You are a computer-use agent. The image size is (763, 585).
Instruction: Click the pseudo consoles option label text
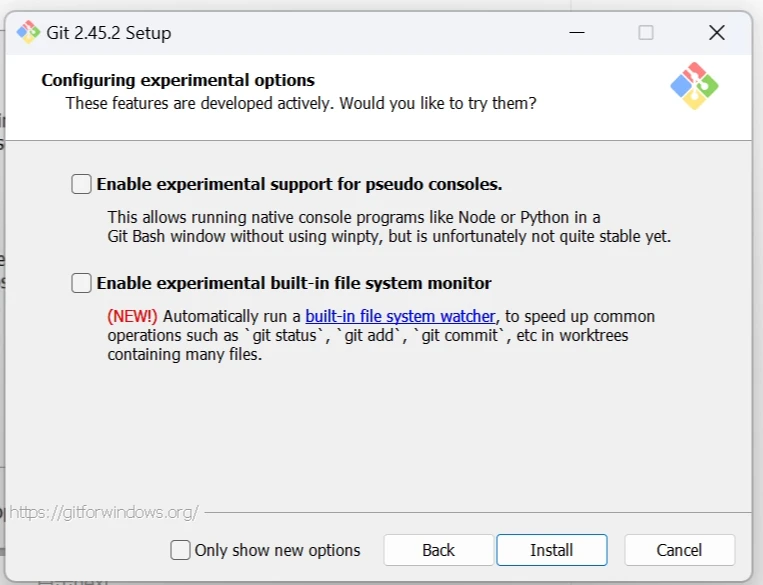[299, 184]
